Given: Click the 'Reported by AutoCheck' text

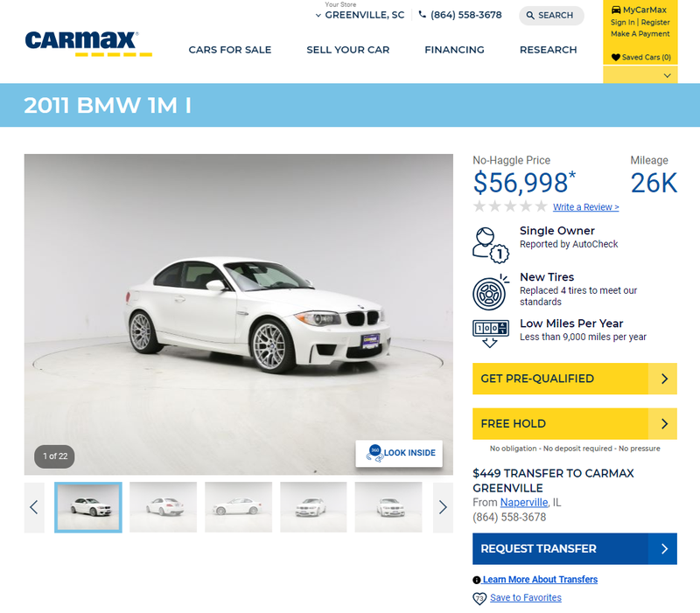Looking at the screenshot, I should 569,244.
